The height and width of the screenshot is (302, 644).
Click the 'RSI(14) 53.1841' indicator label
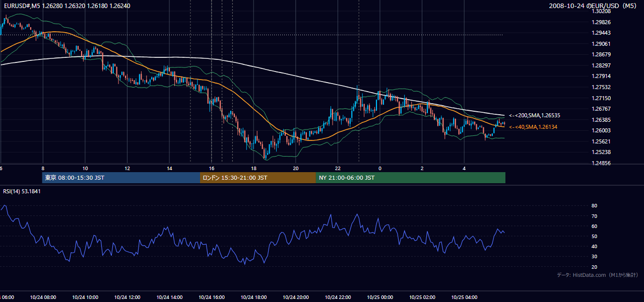pos(22,191)
